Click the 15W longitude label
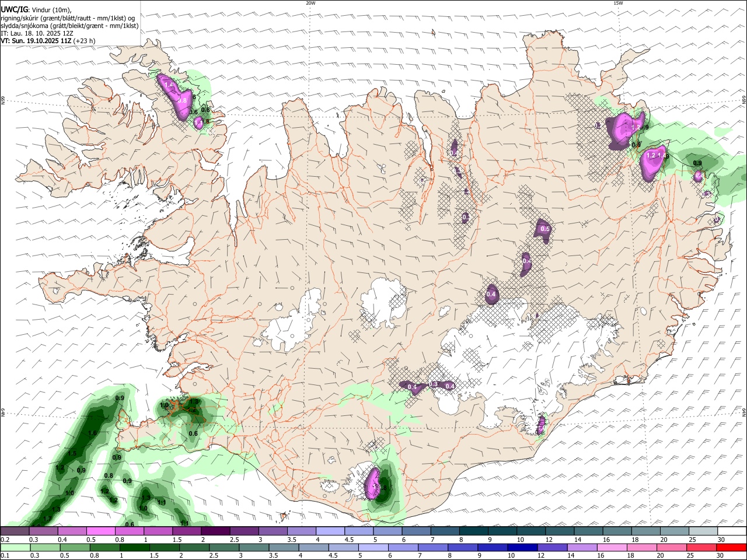747x560 pixels. (618, 3)
